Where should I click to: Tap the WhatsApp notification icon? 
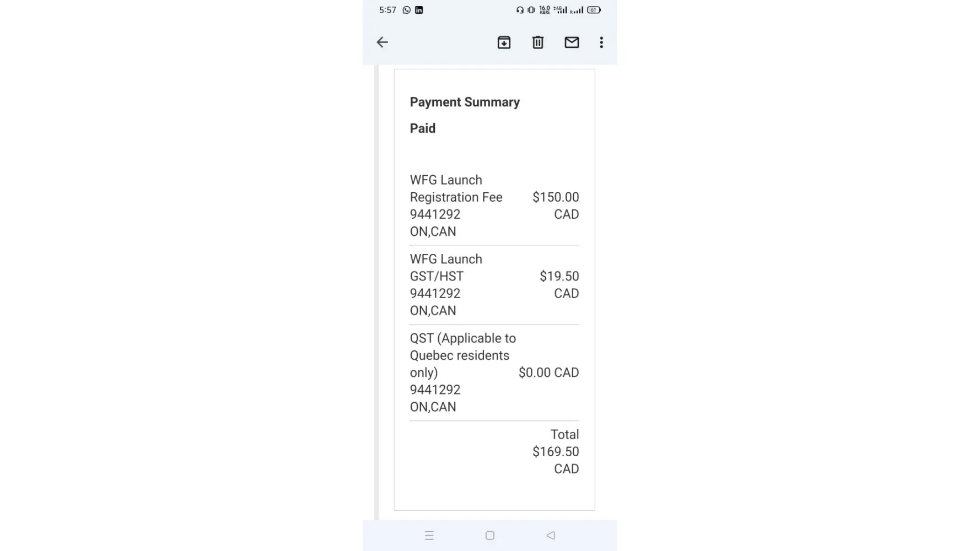point(407,10)
